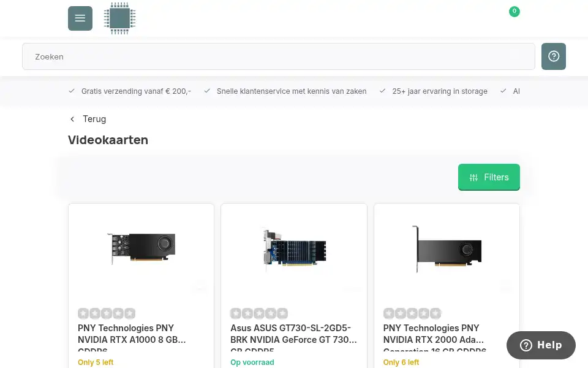The width and height of the screenshot is (588, 368).
Task: Open the hamburger menu button
Action: coord(80,18)
